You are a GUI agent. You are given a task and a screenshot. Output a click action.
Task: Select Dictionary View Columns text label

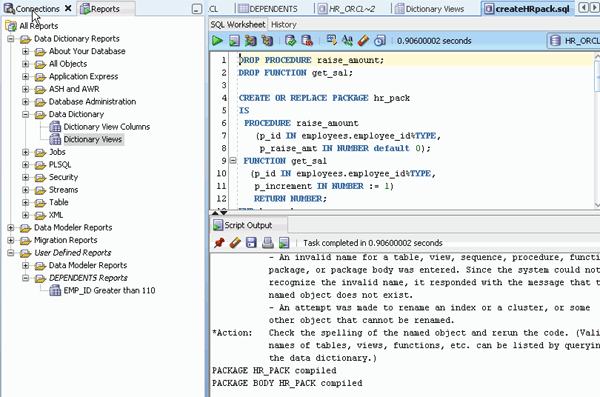[107, 127]
